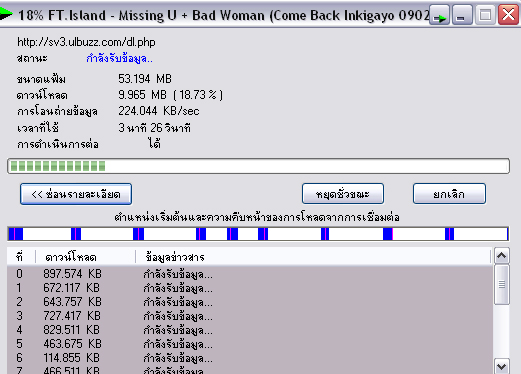Click the resume capability value ได้
Screen dimensions: 521x374
pos(154,144)
